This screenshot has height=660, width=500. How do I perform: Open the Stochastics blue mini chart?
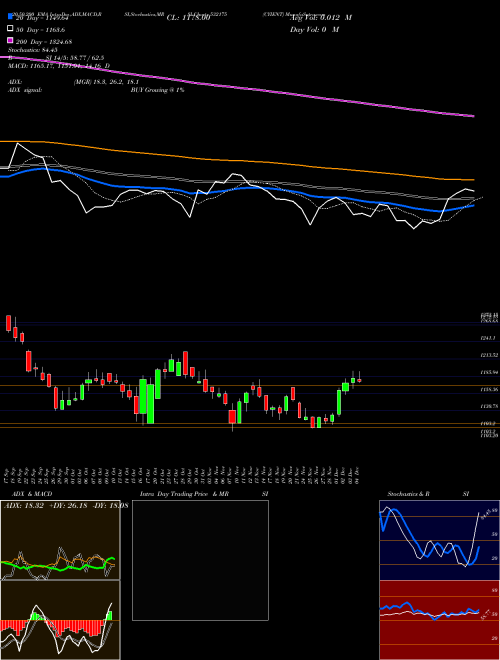point(439,540)
